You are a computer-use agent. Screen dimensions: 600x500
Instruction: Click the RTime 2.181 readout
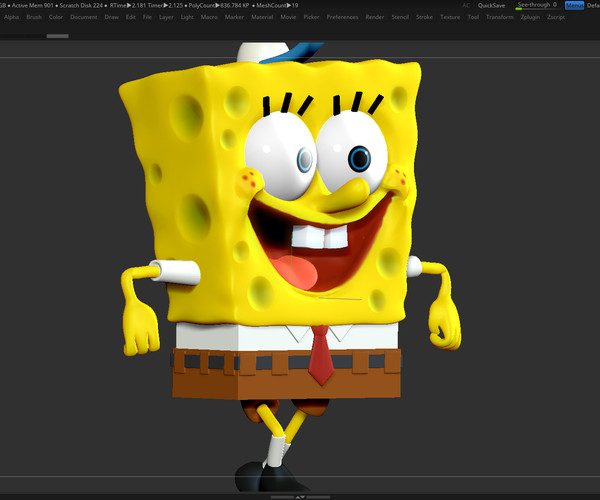[127, 5]
